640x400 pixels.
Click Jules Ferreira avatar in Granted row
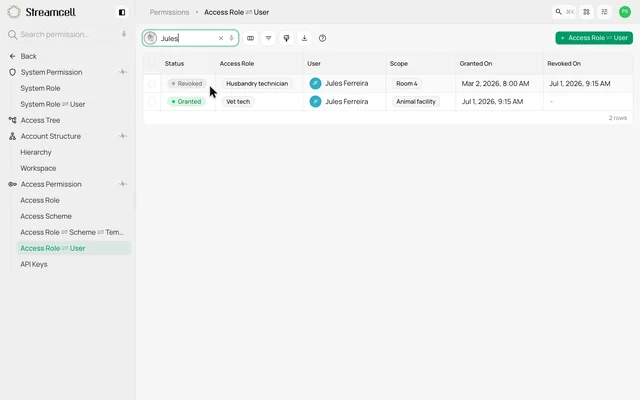tap(315, 101)
